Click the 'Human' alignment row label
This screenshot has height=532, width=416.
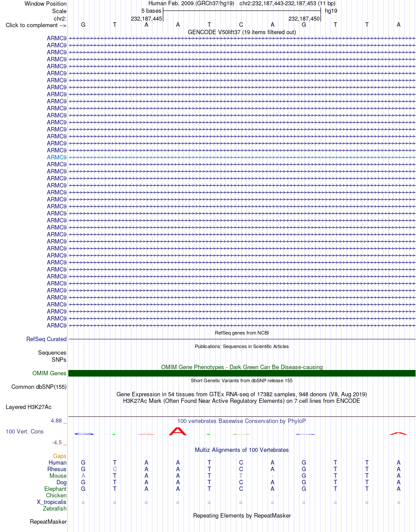[x=58, y=462]
